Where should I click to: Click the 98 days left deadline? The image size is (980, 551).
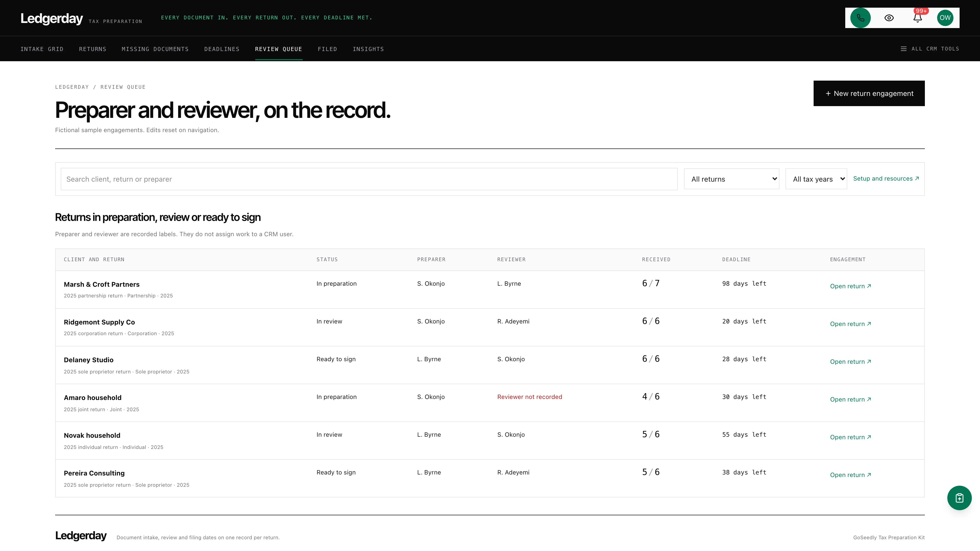point(744,284)
